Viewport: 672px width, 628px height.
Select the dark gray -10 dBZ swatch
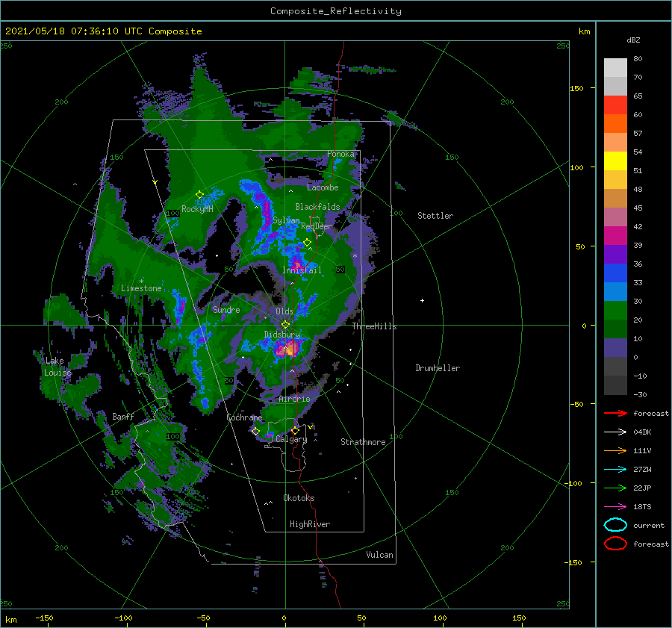[x=615, y=385]
